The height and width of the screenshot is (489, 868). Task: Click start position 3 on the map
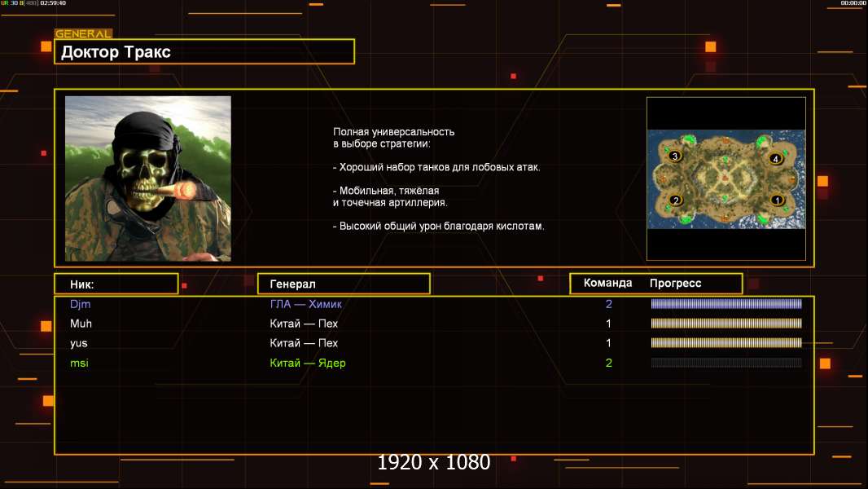[x=674, y=156]
